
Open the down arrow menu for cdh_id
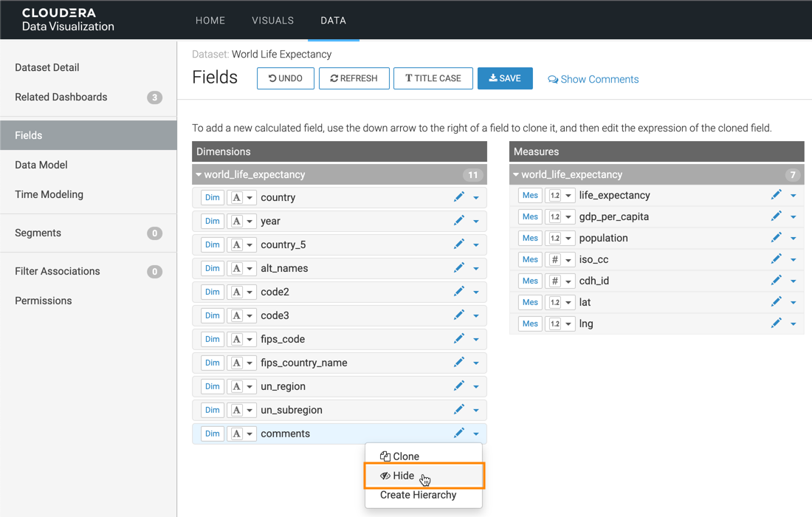(794, 281)
